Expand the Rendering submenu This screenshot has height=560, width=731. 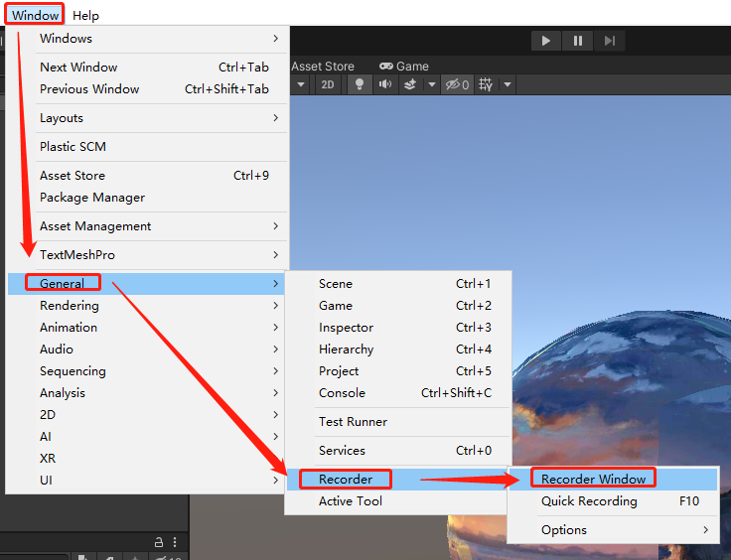[x=147, y=306]
